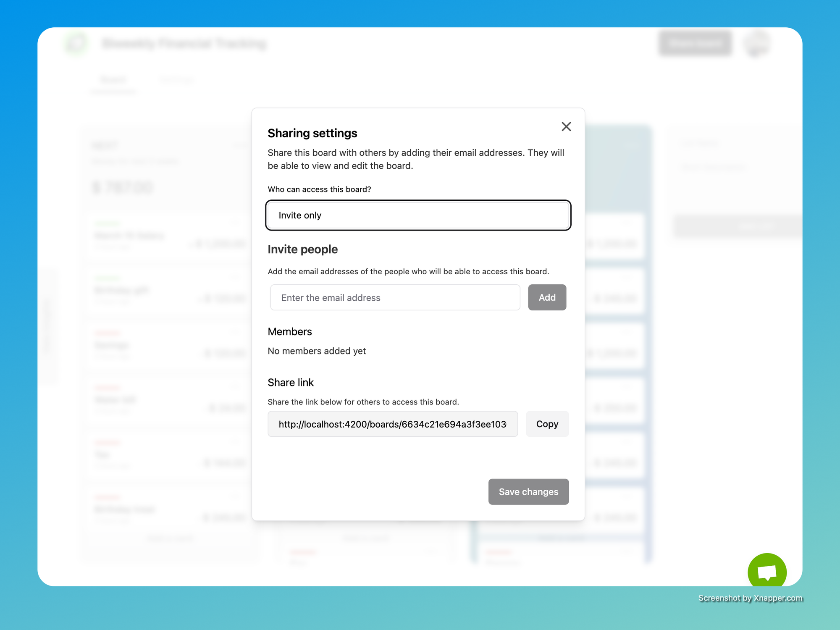
Task: Click the blurred green app logo
Action: click(76, 43)
